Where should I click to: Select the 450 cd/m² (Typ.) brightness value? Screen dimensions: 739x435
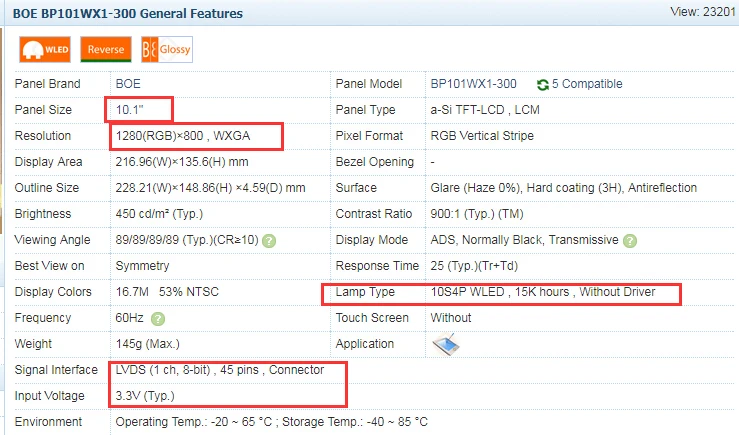click(x=159, y=214)
